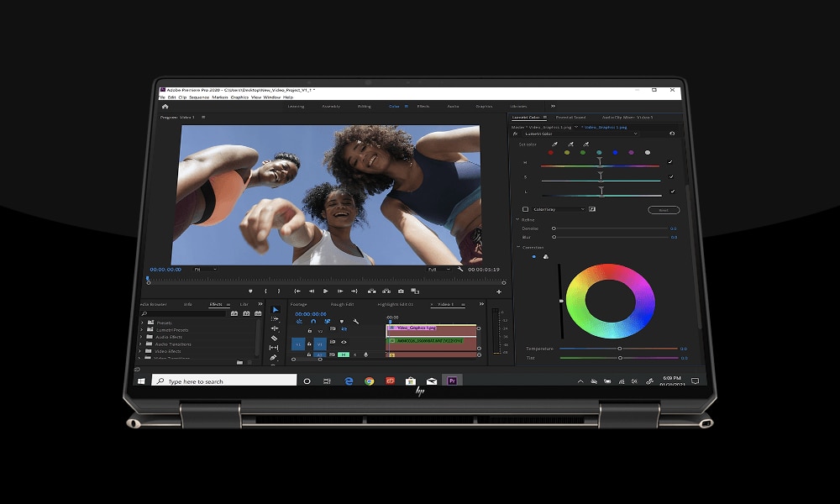Image resolution: width=840 pixels, height=504 pixels.
Task: Open comparison view in Program Monitor
Action: coord(415,291)
